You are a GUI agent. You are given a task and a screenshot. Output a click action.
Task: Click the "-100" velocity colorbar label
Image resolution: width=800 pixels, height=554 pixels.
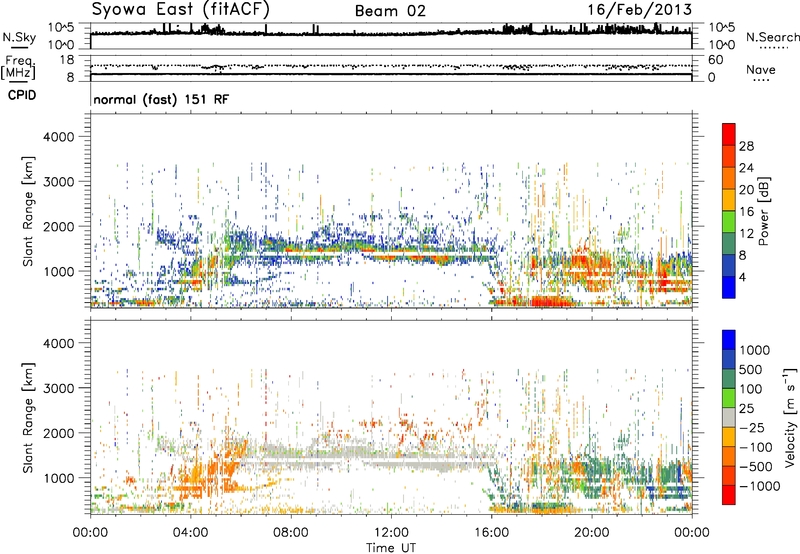(x=755, y=447)
